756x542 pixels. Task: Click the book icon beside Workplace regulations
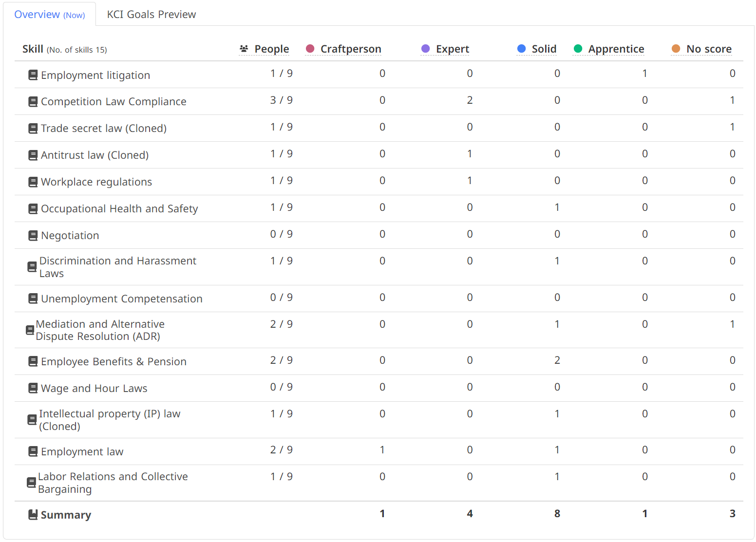pos(33,182)
